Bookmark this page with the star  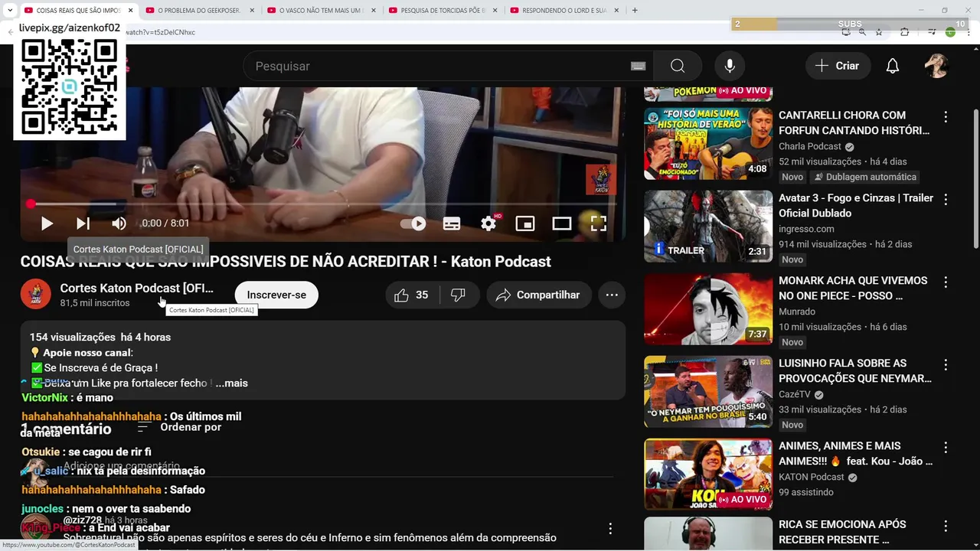(x=879, y=32)
